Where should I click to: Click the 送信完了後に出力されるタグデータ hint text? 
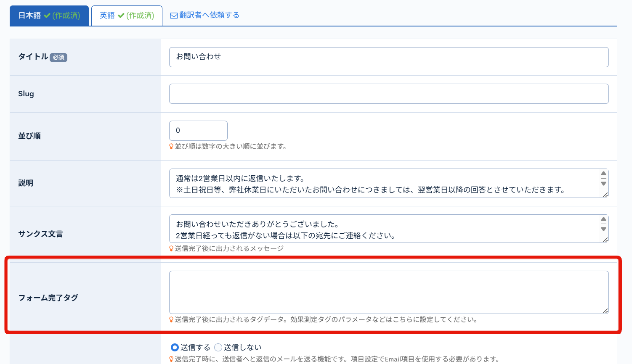tap(327, 319)
